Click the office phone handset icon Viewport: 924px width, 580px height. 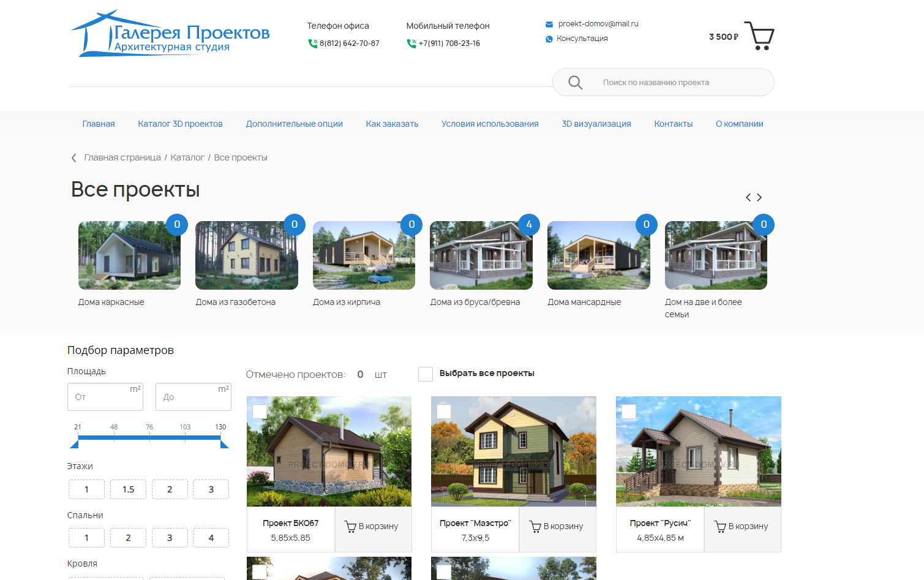point(312,43)
